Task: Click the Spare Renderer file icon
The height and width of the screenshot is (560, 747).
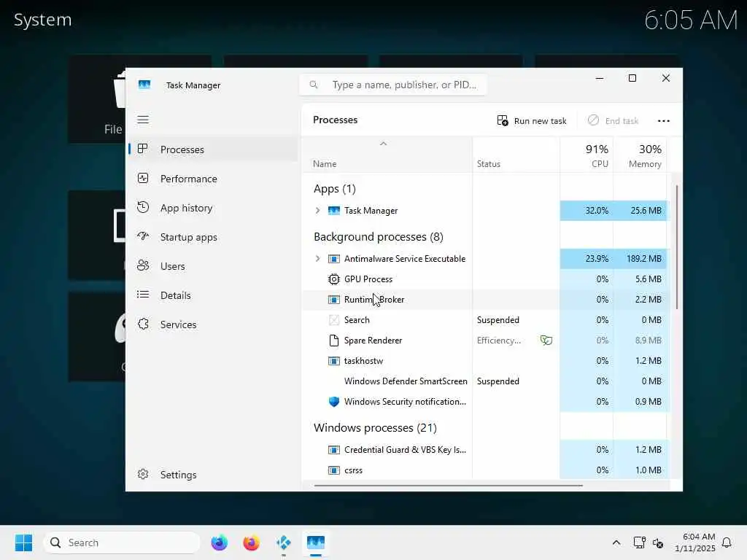Action: (334, 341)
